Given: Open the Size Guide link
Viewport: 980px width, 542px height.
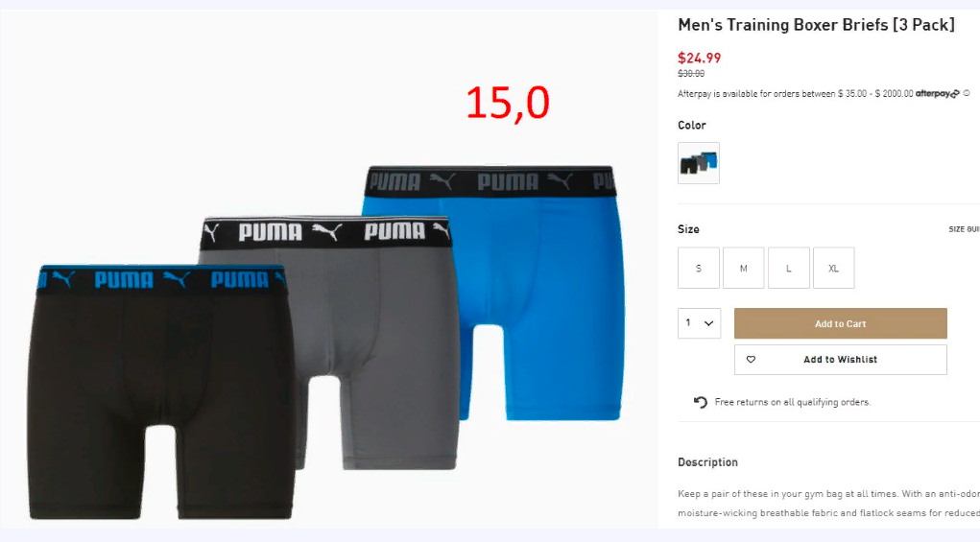Looking at the screenshot, I should click(x=964, y=229).
